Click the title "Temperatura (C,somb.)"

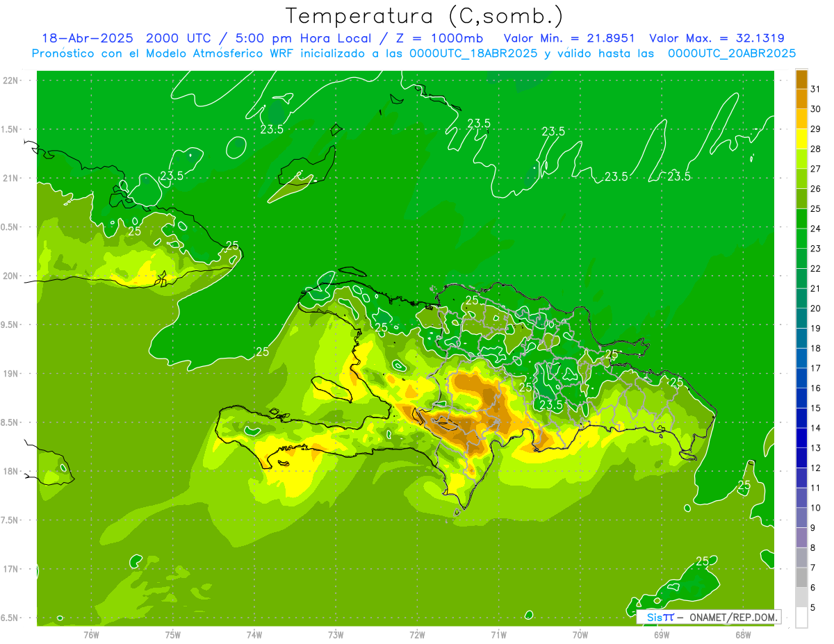pos(424,16)
